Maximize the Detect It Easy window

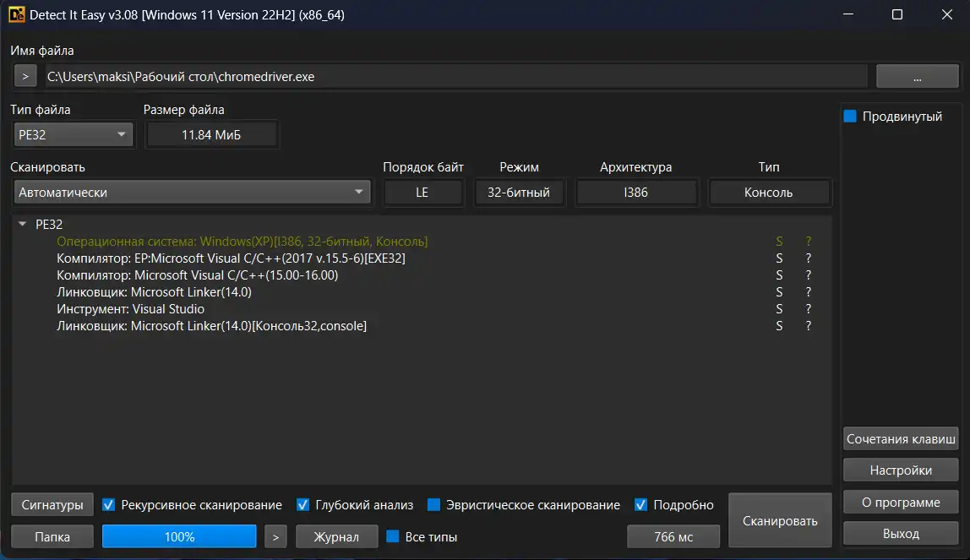pos(897,14)
